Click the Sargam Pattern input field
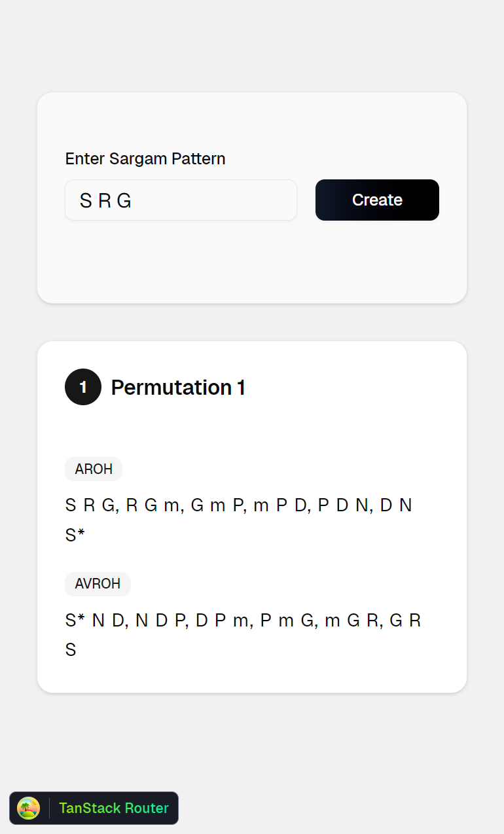This screenshot has width=504, height=834. 181,200
